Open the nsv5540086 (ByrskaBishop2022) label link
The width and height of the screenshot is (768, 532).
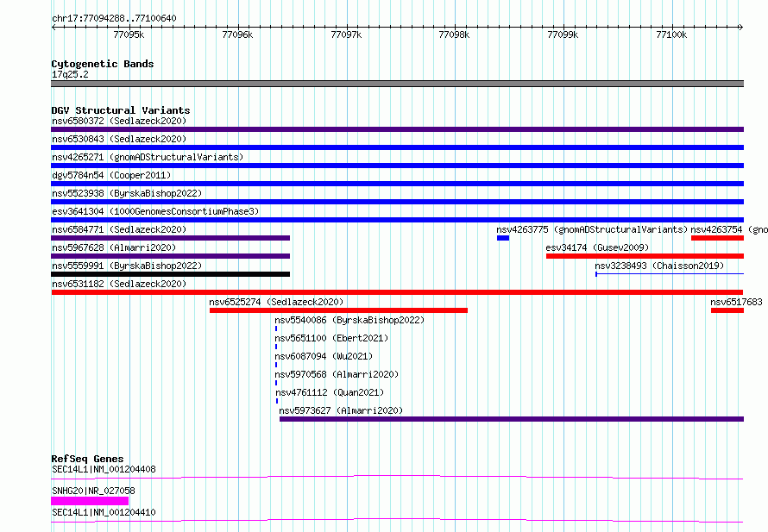tap(349, 320)
